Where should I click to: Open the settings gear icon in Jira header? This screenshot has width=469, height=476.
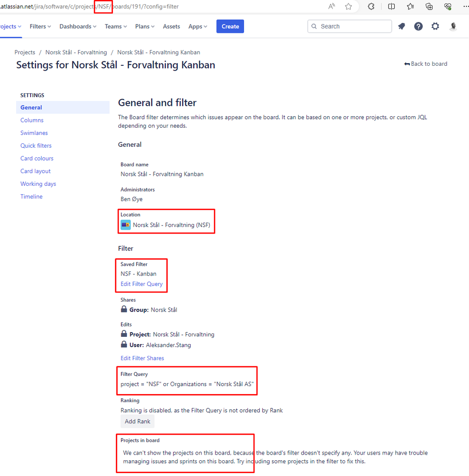(435, 26)
